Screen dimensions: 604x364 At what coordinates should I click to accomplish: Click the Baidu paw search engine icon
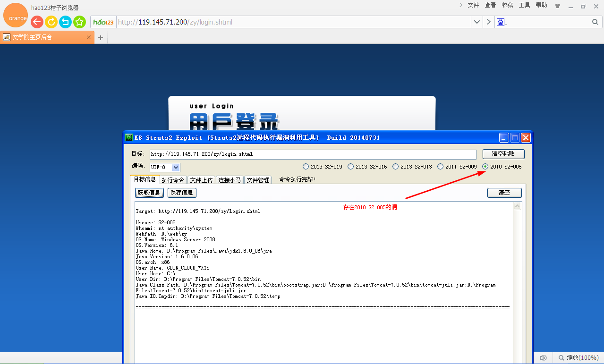coord(501,22)
